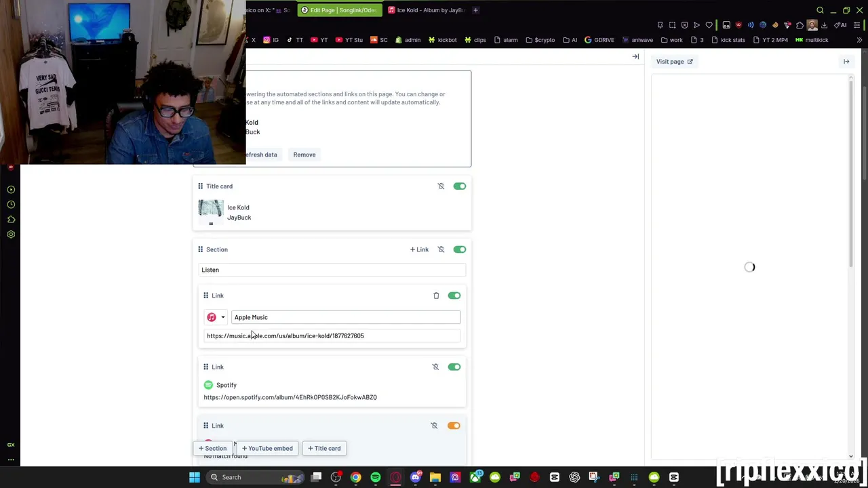Open the alarm bookmark

[x=506, y=40]
